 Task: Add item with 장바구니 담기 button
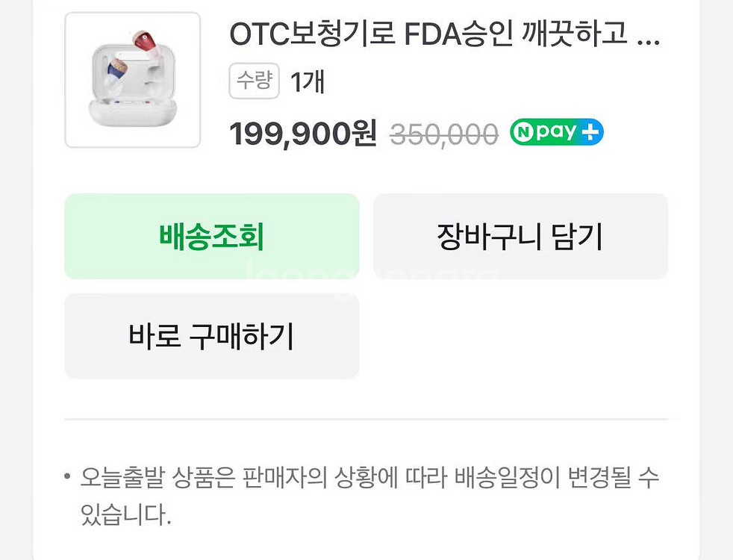coord(520,236)
